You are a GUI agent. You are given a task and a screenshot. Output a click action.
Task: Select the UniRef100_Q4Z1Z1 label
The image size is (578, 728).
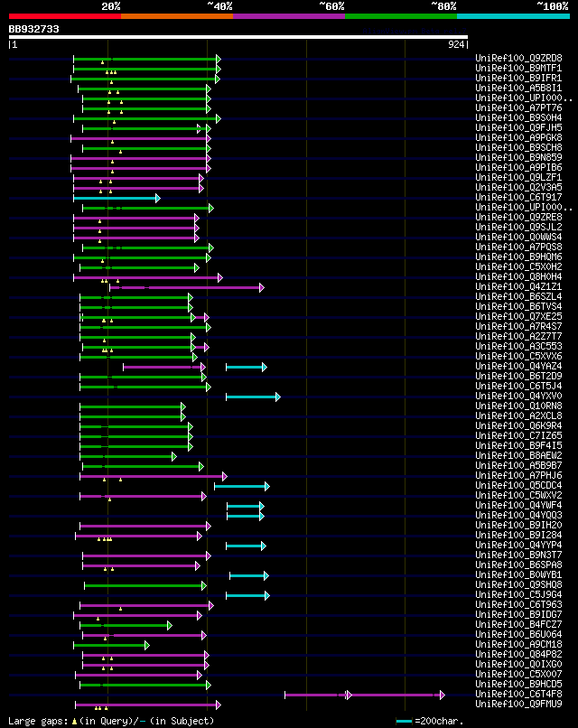pyautogui.click(x=518, y=286)
